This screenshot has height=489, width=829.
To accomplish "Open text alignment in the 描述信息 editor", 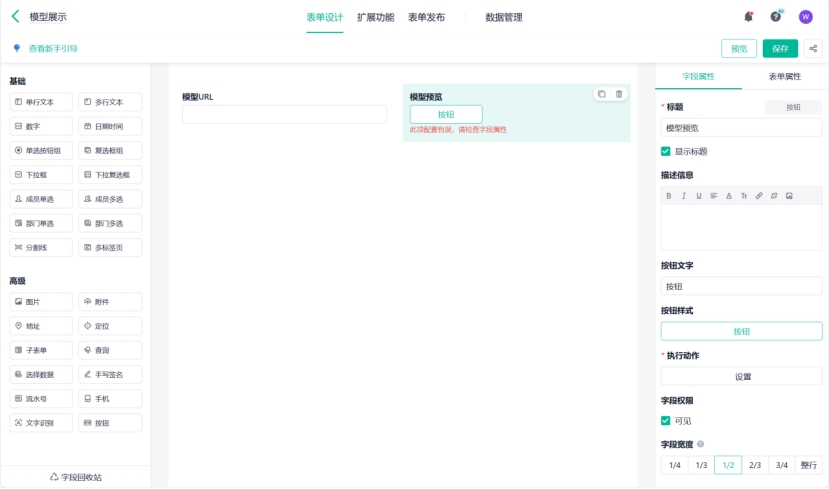I will [714, 196].
